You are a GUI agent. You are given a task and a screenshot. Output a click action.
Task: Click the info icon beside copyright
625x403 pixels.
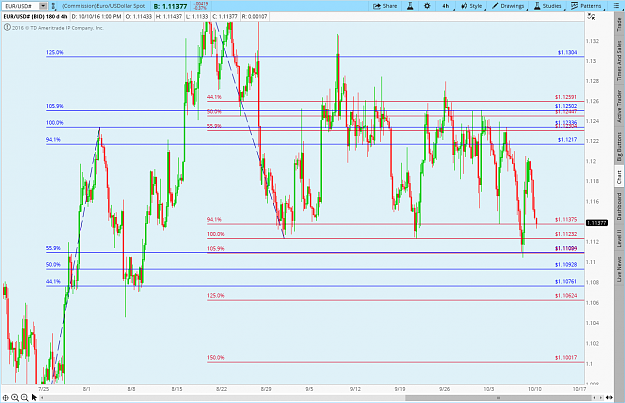coord(7,28)
